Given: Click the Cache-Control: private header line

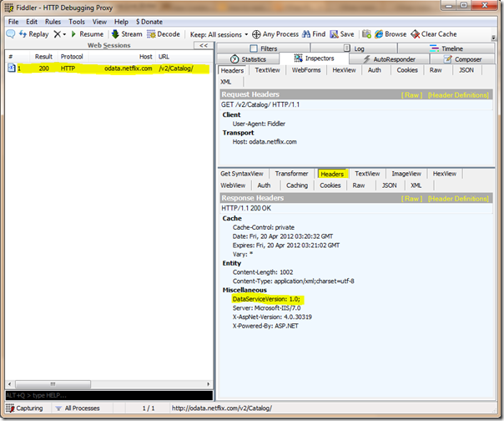Looking at the screenshot, I should coord(263,227).
